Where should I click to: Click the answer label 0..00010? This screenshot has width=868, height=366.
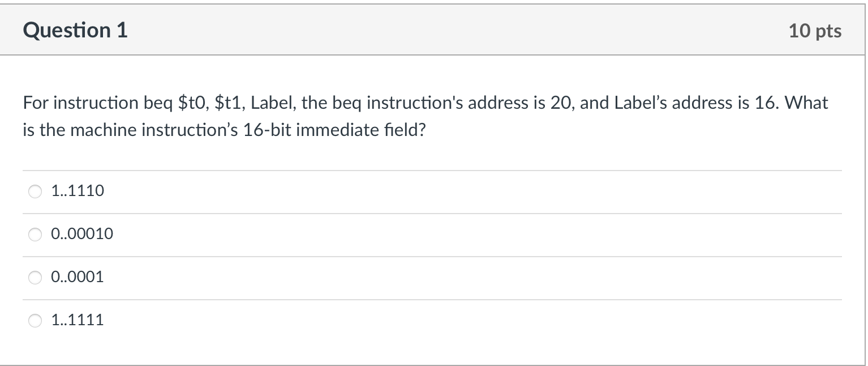[81, 233]
